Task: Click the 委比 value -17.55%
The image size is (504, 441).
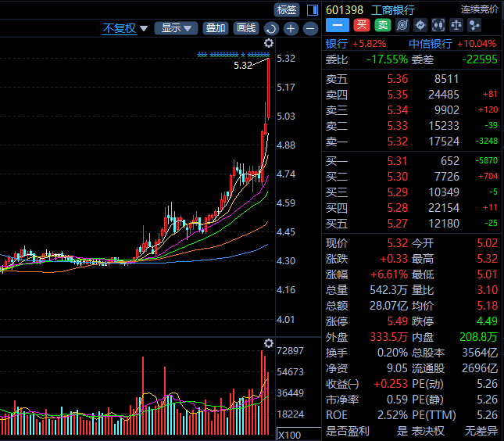Action: [x=387, y=59]
